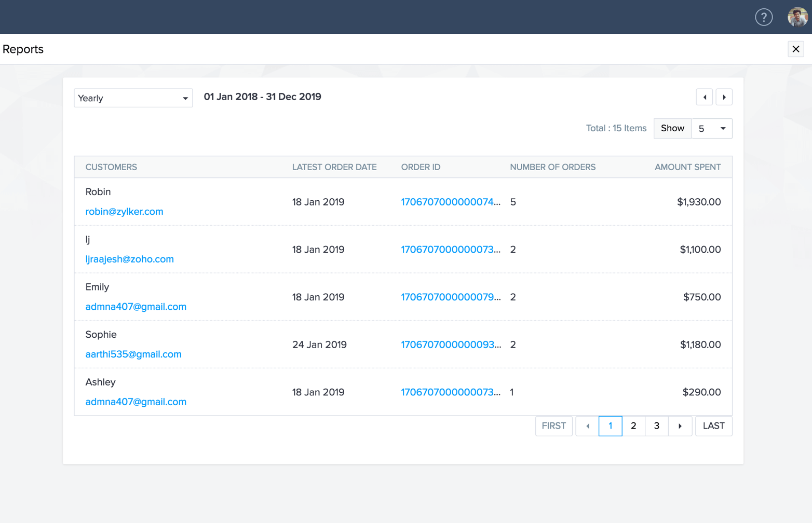812x523 pixels.
Task: Close the Reports panel
Action: (795, 49)
